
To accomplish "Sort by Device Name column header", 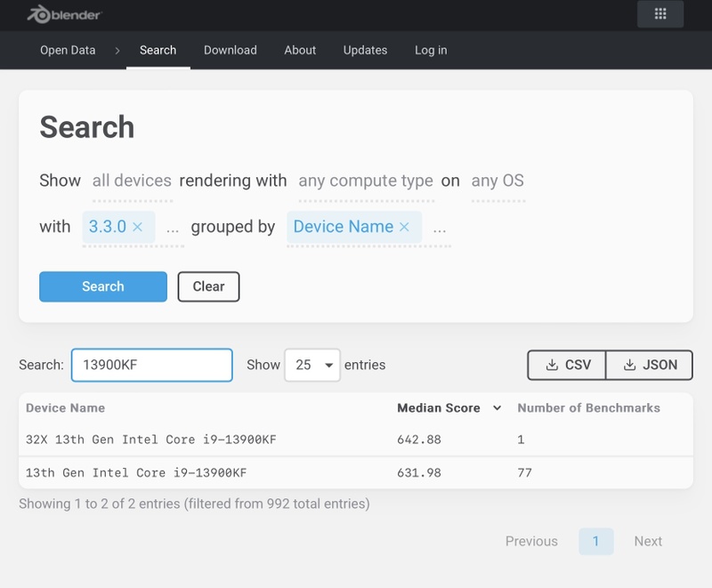I will (65, 408).
